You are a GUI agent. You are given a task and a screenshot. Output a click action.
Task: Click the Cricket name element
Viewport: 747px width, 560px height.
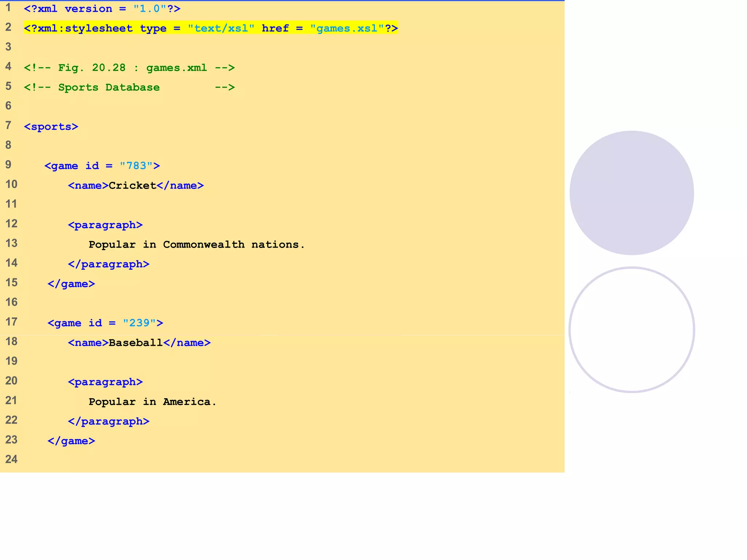pyautogui.click(x=136, y=186)
